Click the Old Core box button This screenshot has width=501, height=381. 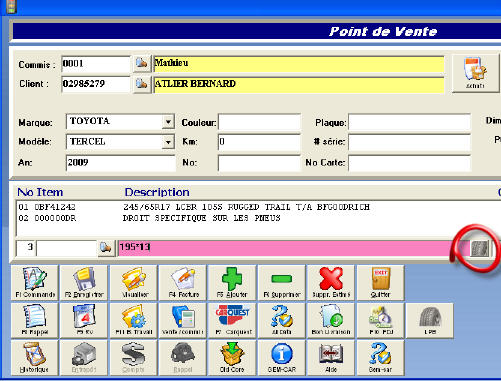point(232,358)
